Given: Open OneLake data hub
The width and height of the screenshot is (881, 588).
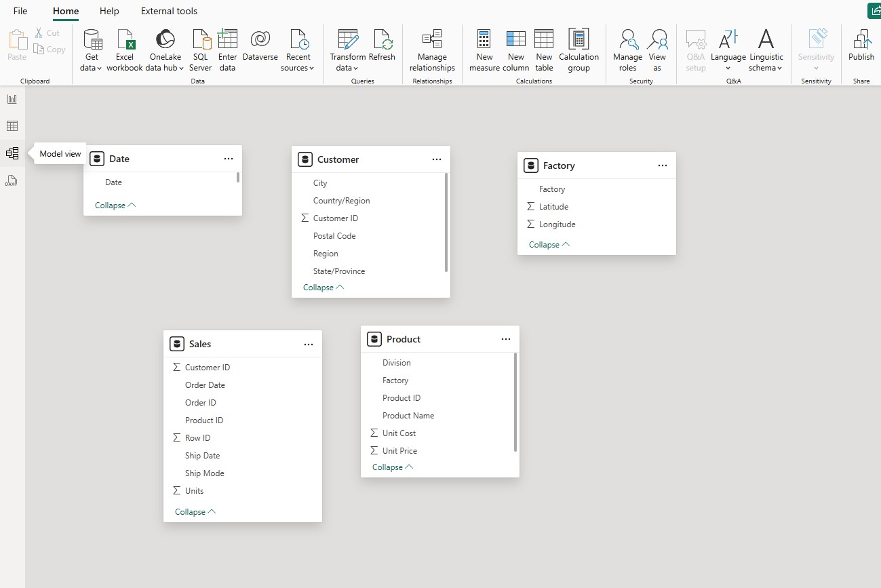Looking at the screenshot, I should coord(165,50).
